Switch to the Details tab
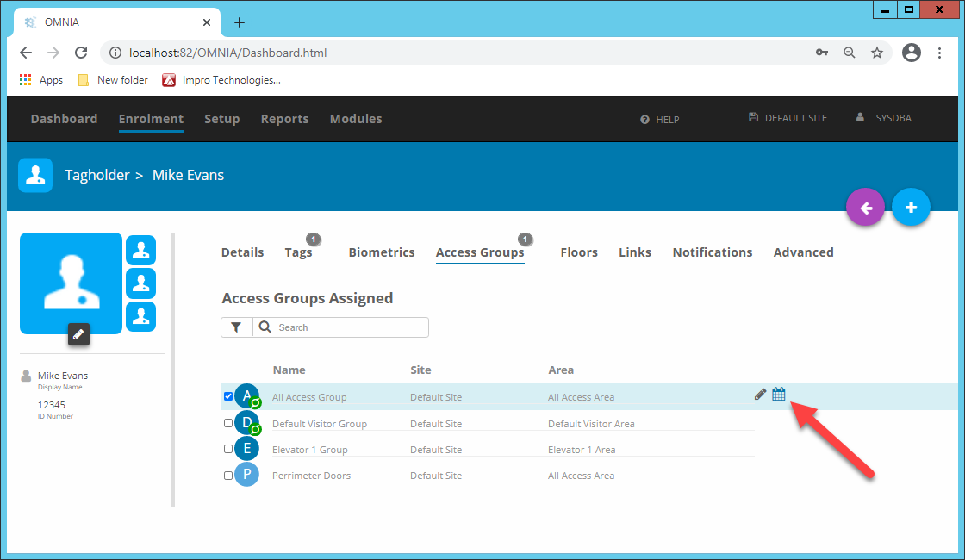The width and height of the screenshot is (965, 560). coord(242,252)
